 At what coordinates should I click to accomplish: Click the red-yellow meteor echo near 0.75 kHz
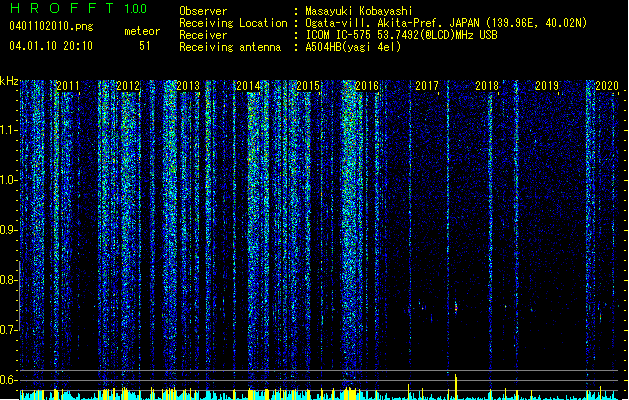pyautogui.click(x=456, y=308)
